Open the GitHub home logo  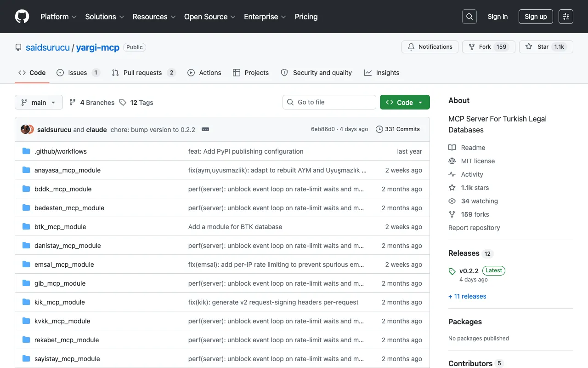tap(22, 17)
